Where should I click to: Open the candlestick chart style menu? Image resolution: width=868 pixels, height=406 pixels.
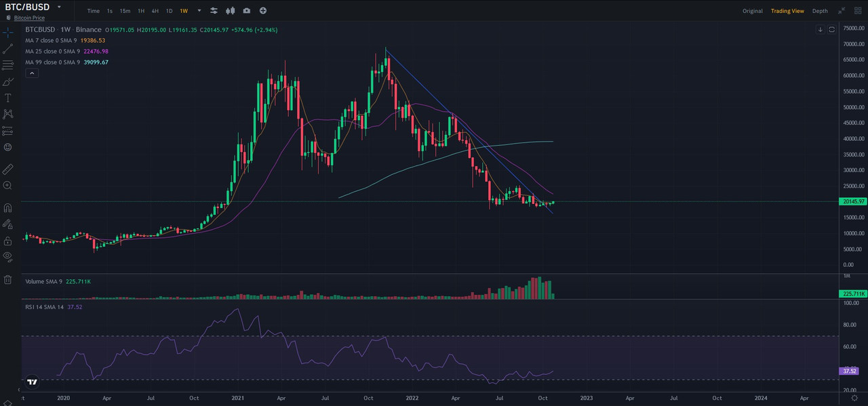pyautogui.click(x=230, y=11)
